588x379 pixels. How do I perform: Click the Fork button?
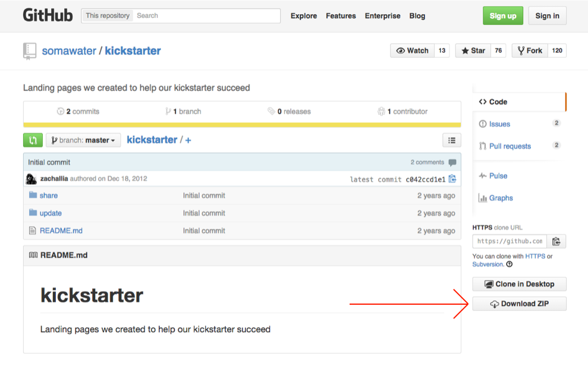tap(530, 50)
